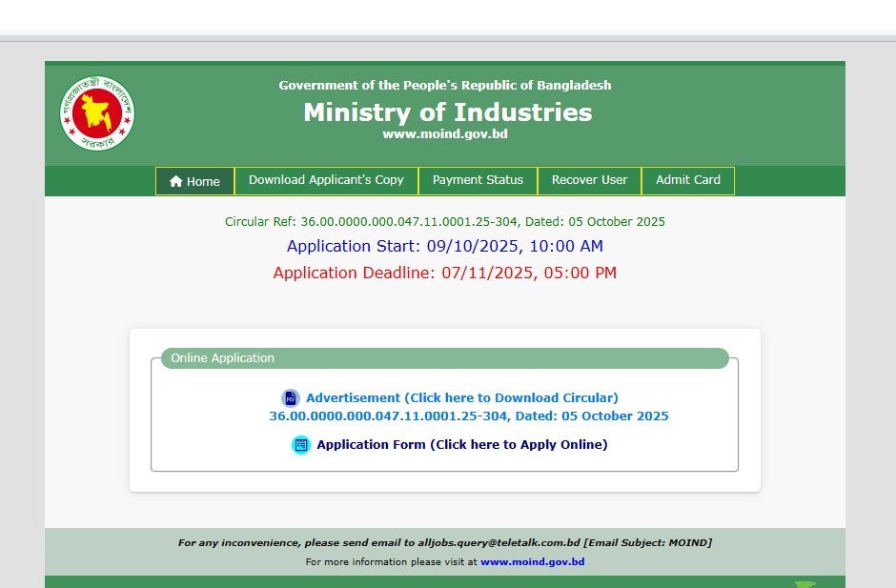Open the Recover User page

point(589,180)
